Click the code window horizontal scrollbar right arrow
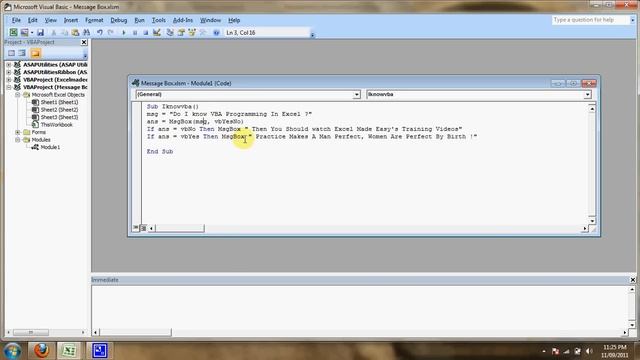The height and width of the screenshot is (360, 640). coord(584,229)
